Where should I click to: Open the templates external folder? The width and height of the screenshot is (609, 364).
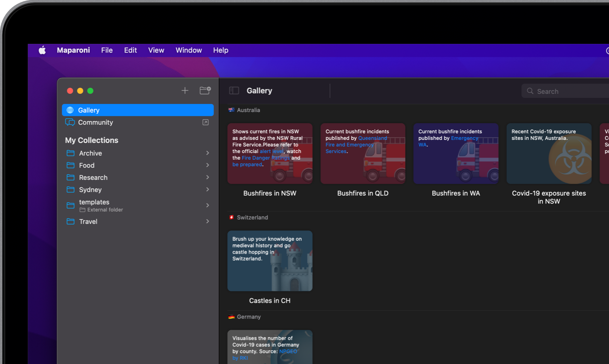click(x=138, y=206)
